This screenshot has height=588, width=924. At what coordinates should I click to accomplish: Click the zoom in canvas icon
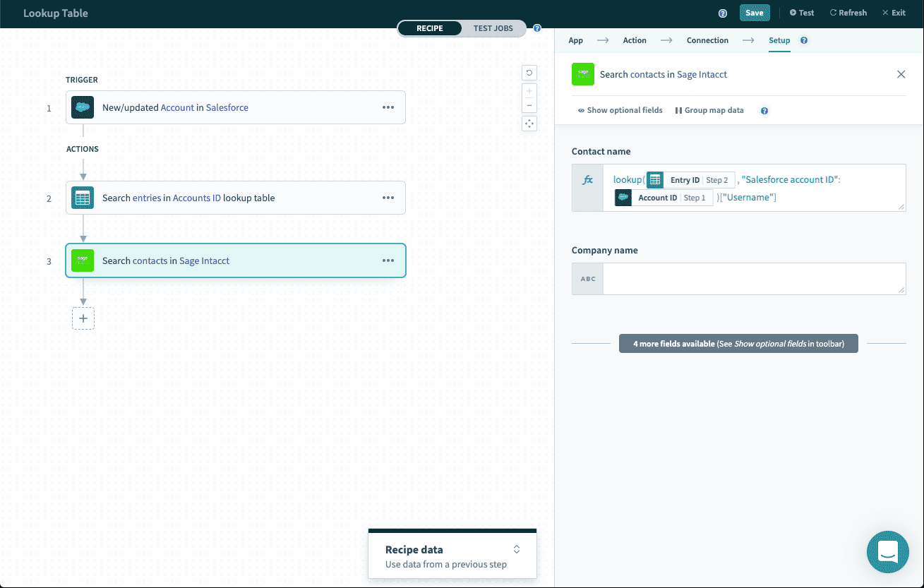529,91
